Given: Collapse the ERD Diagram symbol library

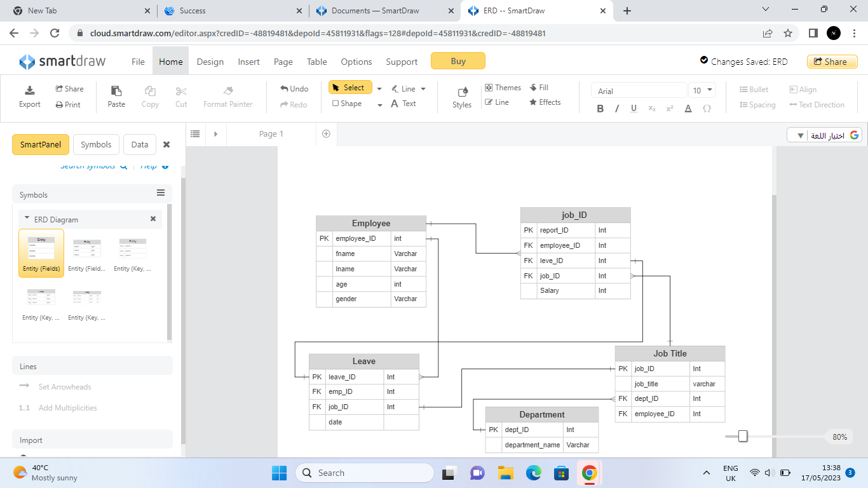Looking at the screenshot, I should pos(27,218).
